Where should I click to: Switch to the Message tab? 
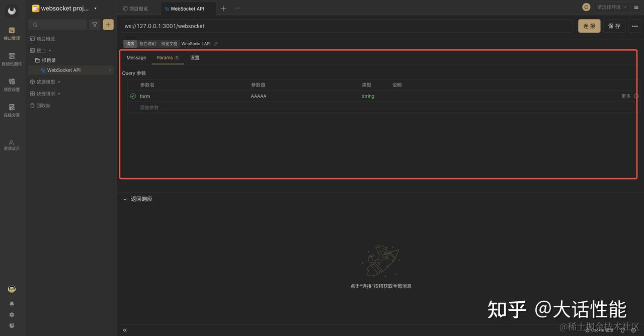coord(136,57)
